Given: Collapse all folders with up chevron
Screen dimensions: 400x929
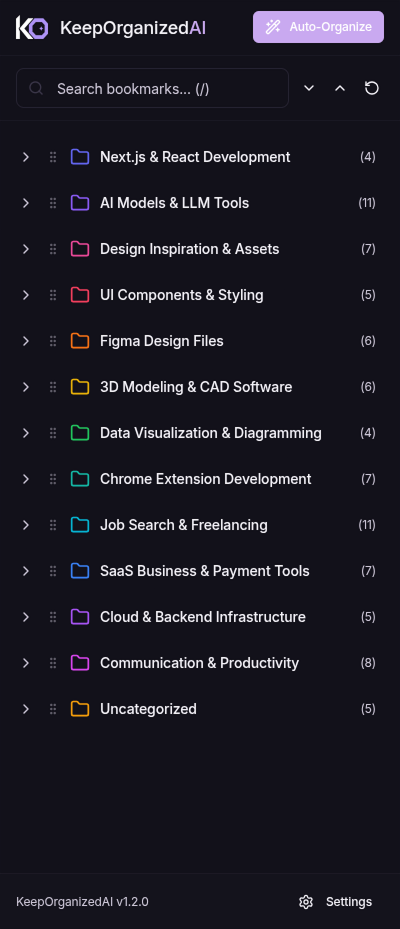Looking at the screenshot, I should (x=340, y=88).
